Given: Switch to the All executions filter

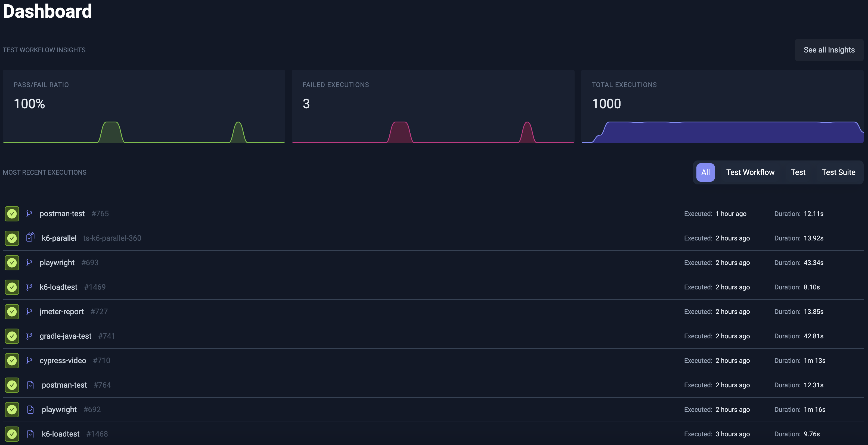Looking at the screenshot, I should tap(706, 172).
